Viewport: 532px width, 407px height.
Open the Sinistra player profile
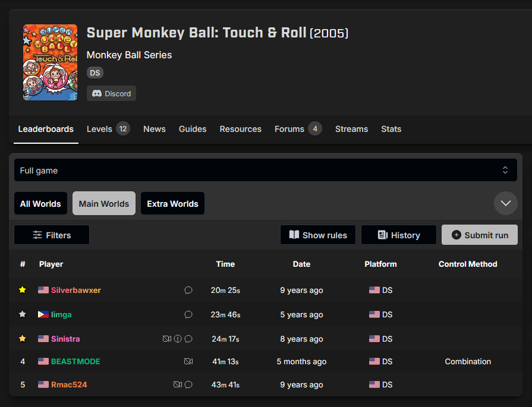[x=65, y=339]
